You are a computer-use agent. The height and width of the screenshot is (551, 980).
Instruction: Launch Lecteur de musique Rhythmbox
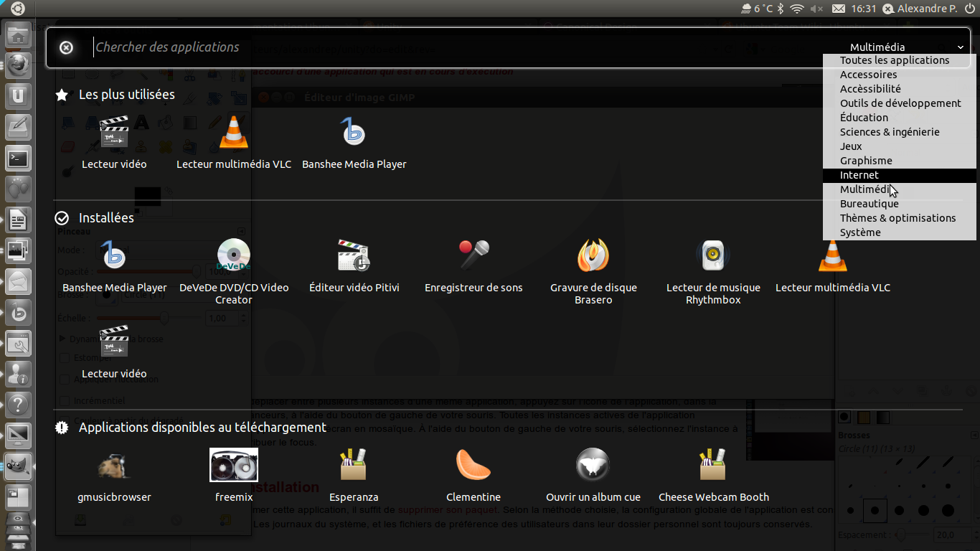pyautogui.click(x=713, y=256)
